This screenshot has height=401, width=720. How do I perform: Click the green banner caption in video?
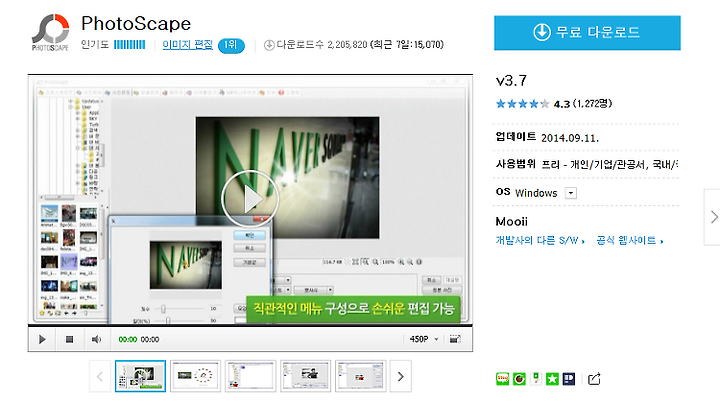coord(353,308)
